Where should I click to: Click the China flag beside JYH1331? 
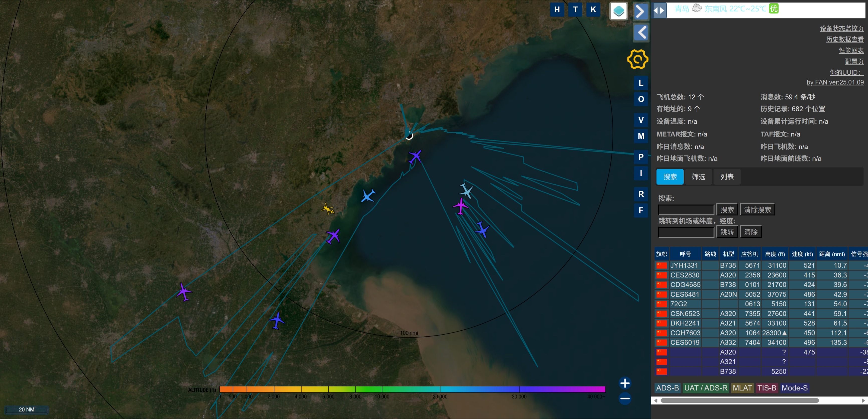[x=661, y=265]
